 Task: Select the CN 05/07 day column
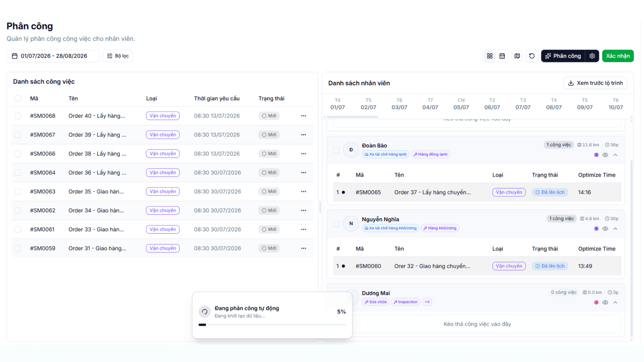[x=461, y=104]
